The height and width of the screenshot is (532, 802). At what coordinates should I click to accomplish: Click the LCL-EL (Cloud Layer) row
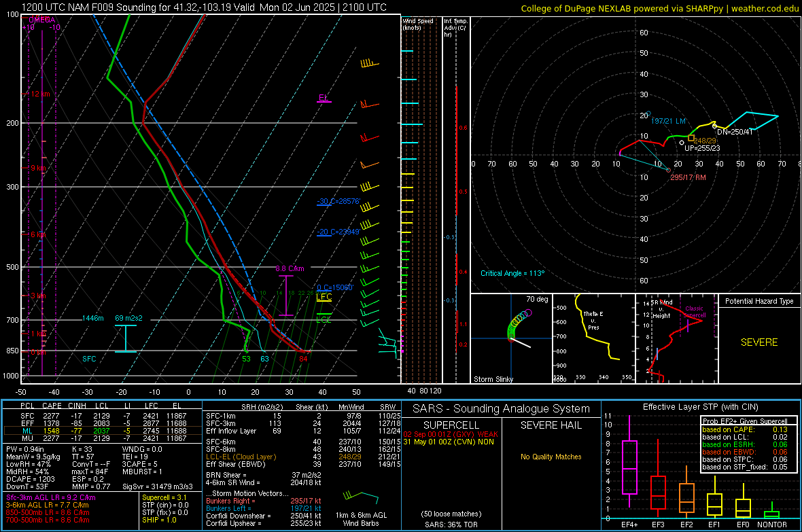[x=303, y=457]
